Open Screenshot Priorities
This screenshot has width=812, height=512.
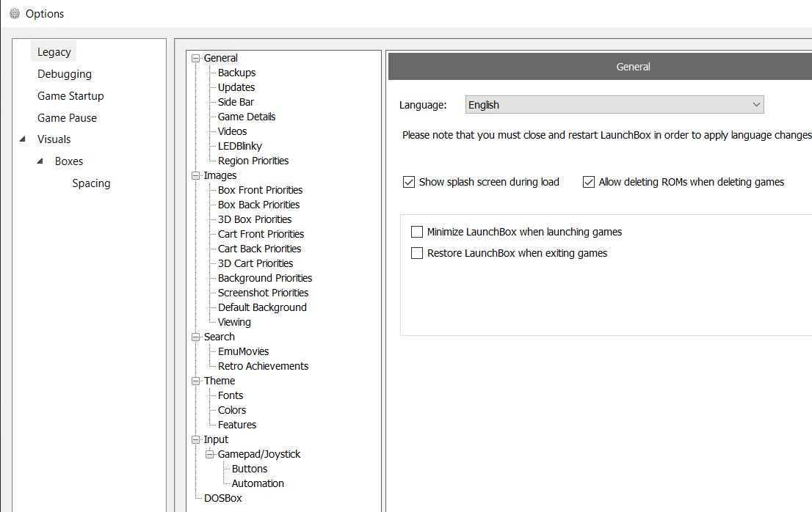click(x=263, y=293)
